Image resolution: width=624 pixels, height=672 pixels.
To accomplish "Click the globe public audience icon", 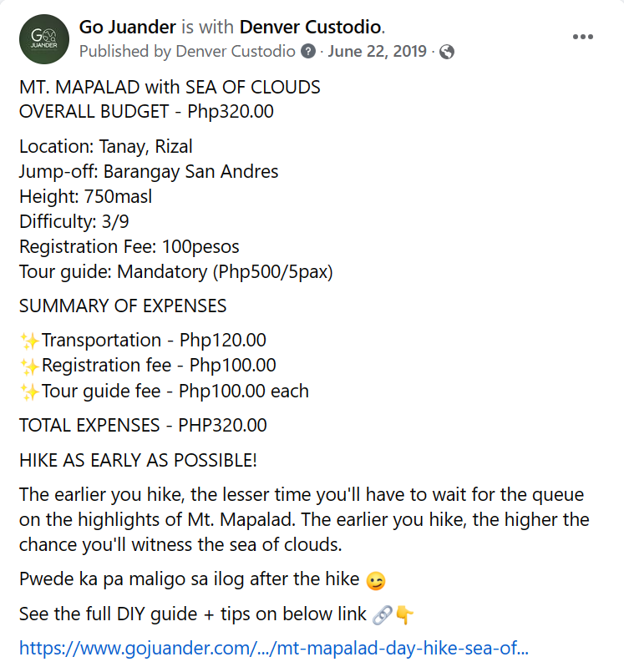I will (446, 52).
